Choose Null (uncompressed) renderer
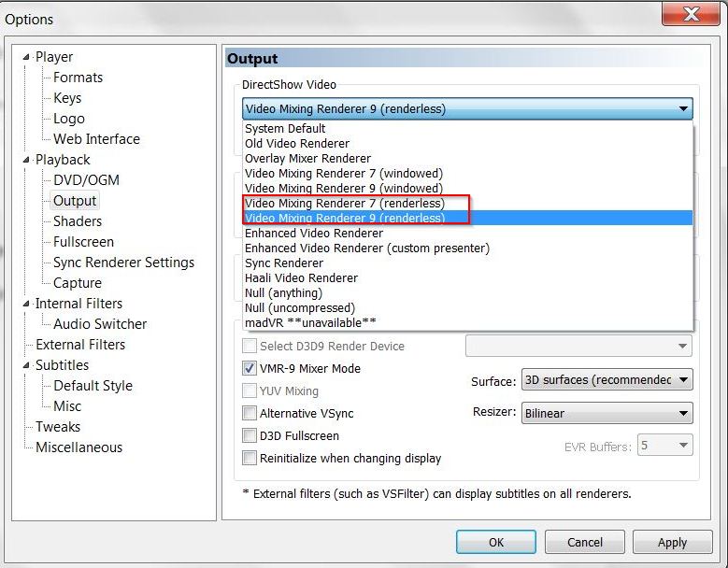Screen dimensions: 728x568 tap(467, 307)
